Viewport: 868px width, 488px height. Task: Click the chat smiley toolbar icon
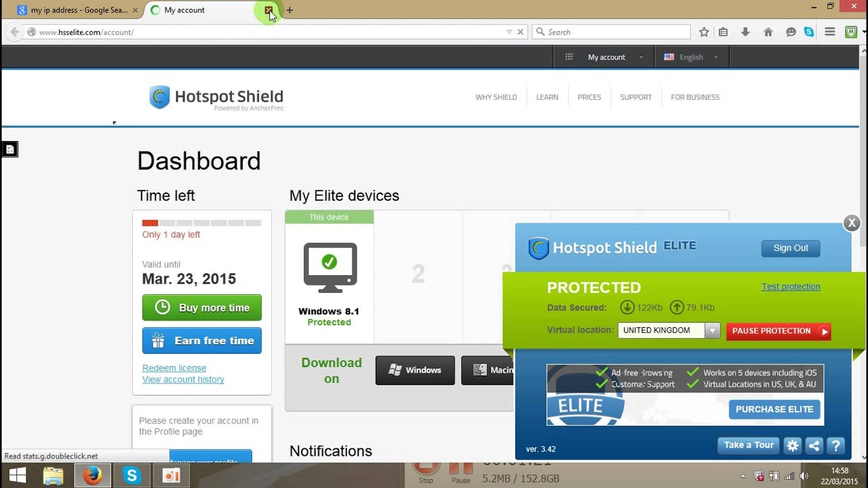click(x=791, y=32)
